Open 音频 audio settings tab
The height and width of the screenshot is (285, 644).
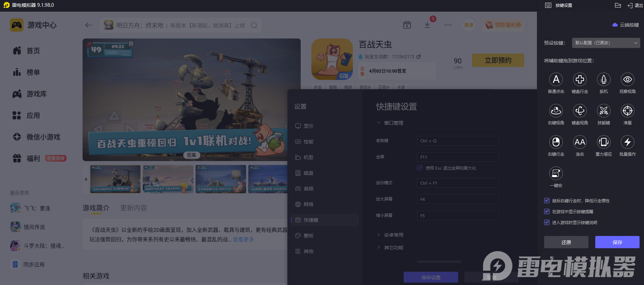325,189
